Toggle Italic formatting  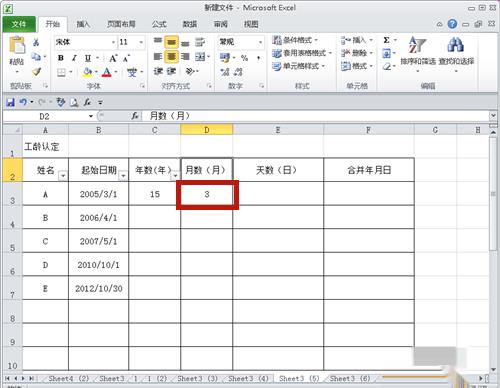(x=74, y=58)
